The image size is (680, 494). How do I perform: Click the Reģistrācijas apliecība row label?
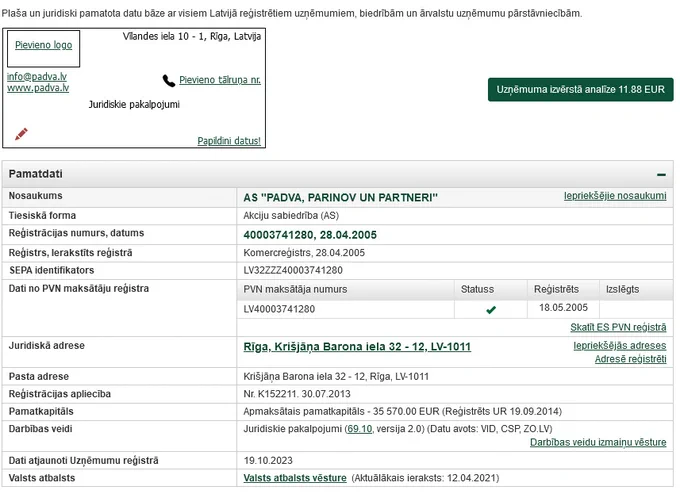pos(59,394)
